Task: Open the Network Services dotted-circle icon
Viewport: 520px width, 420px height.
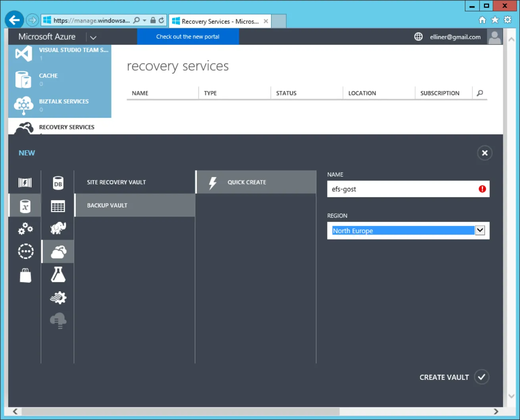Action: 25,251
